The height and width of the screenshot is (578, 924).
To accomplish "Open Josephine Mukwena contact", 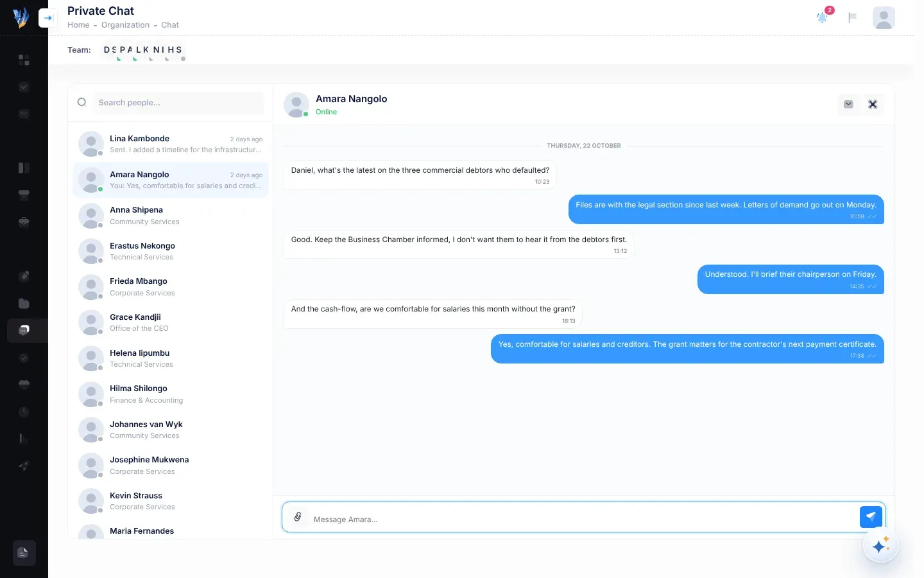I will (x=170, y=466).
